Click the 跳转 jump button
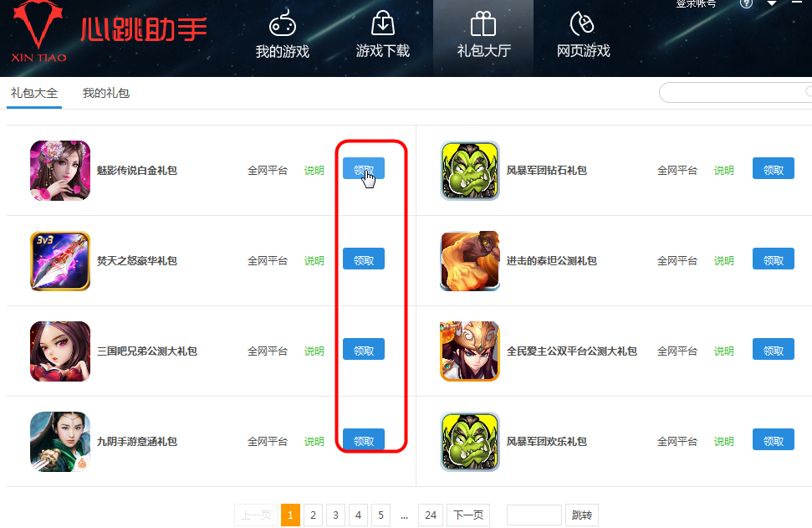This screenshot has height=528, width=812. (581, 515)
